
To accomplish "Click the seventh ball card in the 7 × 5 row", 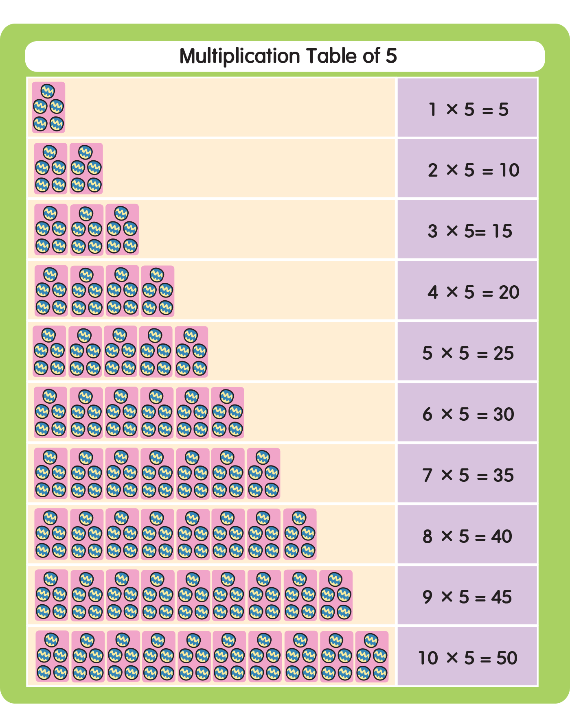I will [263, 474].
